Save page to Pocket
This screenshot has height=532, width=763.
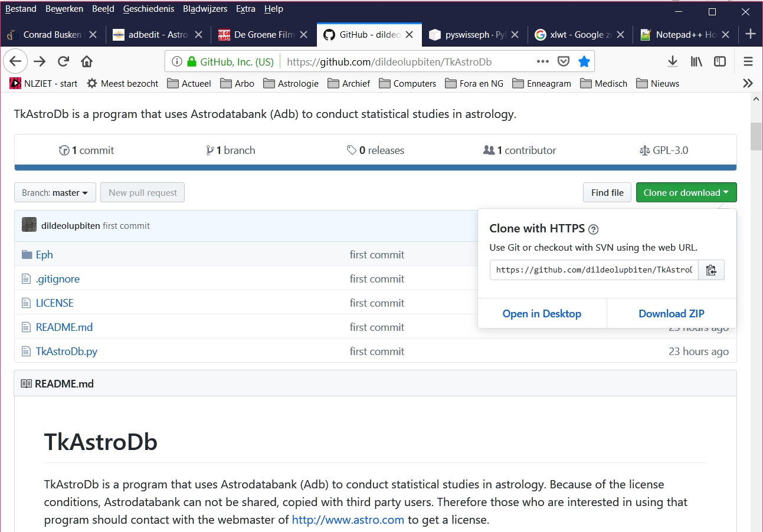click(564, 61)
